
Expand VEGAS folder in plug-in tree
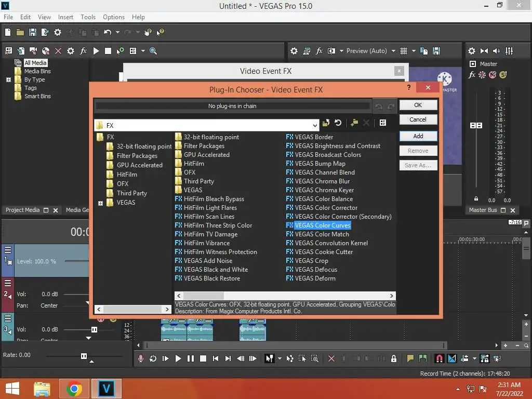(100, 203)
